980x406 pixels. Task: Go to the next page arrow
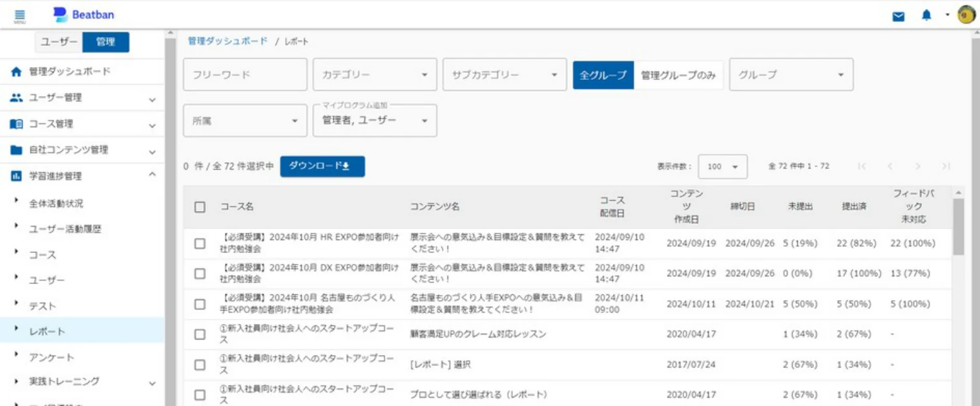coord(917,166)
